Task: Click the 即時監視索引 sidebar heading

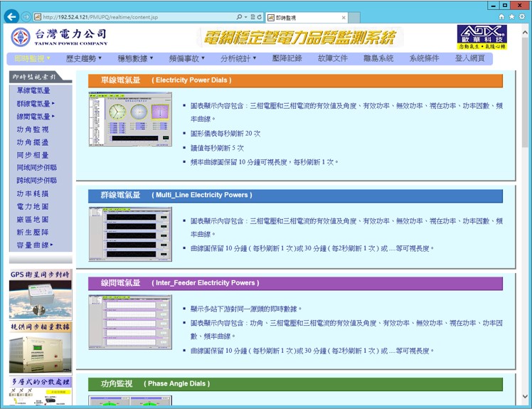Action: coord(41,77)
